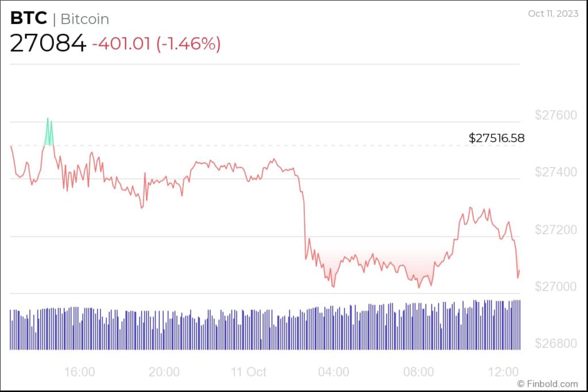The image size is (588, 392).
Task: Select the 08:00 time axis marker
Action: click(x=419, y=371)
